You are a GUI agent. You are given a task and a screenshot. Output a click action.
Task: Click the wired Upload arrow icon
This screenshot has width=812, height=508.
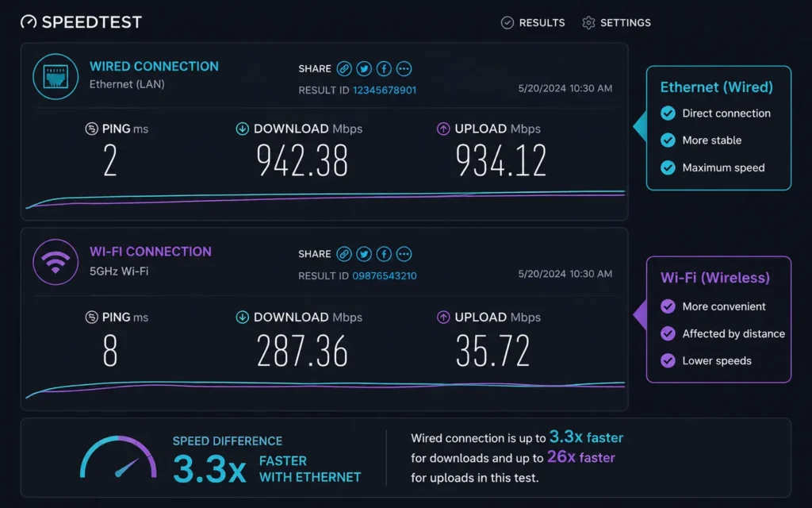[x=443, y=129]
